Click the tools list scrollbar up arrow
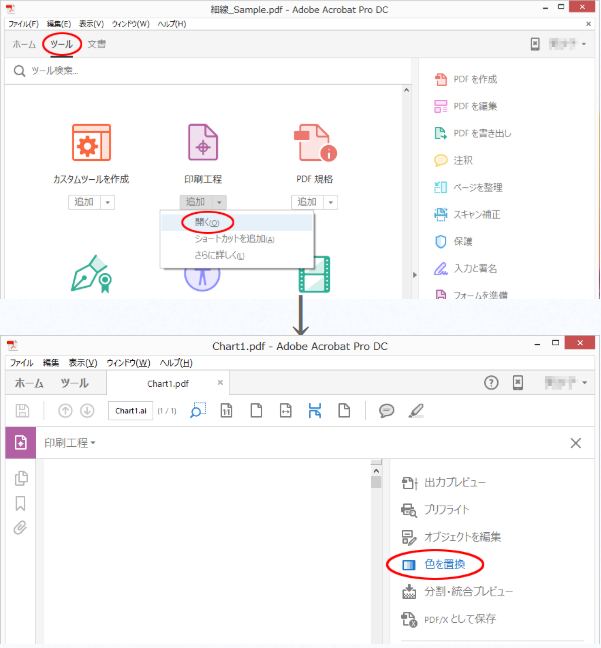 (407, 91)
